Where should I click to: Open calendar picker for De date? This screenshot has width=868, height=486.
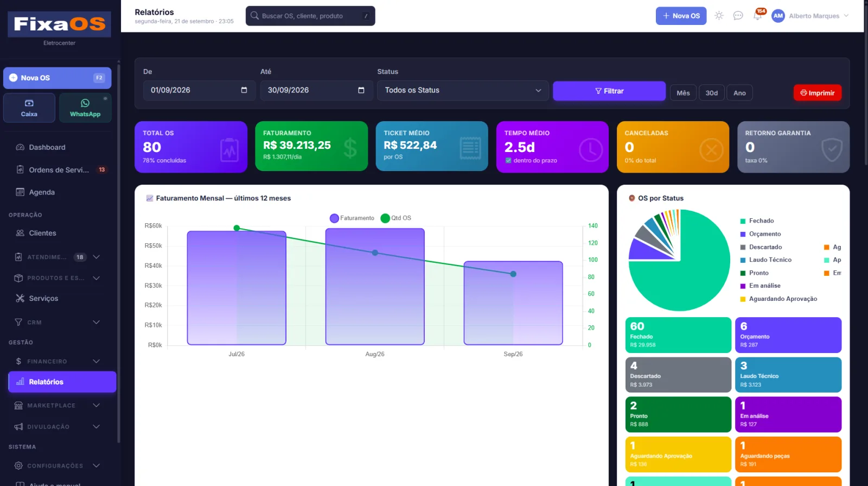point(244,90)
